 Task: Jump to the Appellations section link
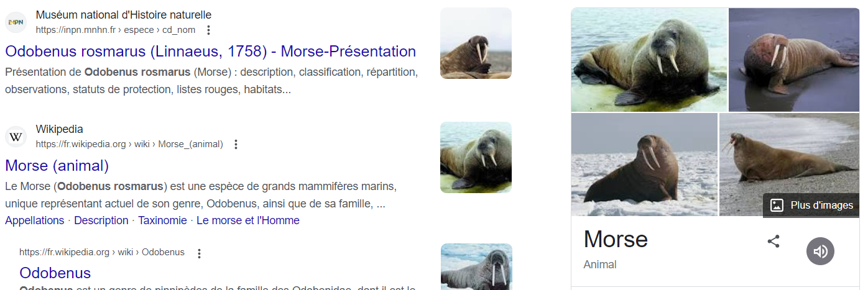[35, 220]
